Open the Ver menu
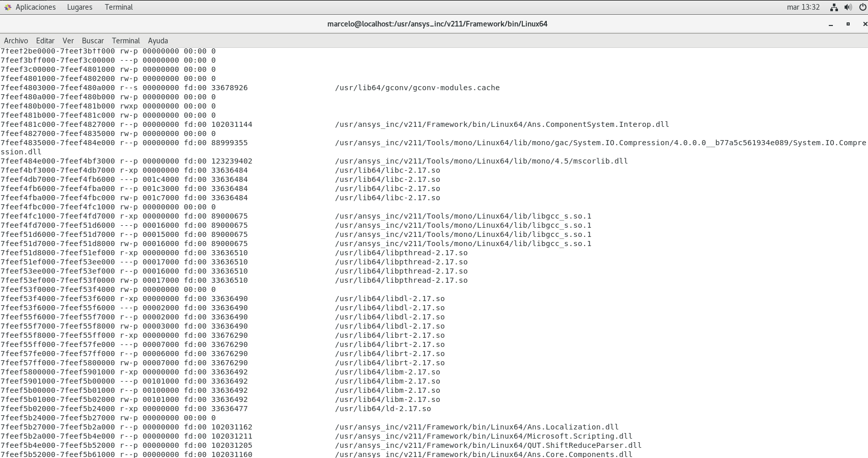 pyautogui.click(x=68, y=41)
